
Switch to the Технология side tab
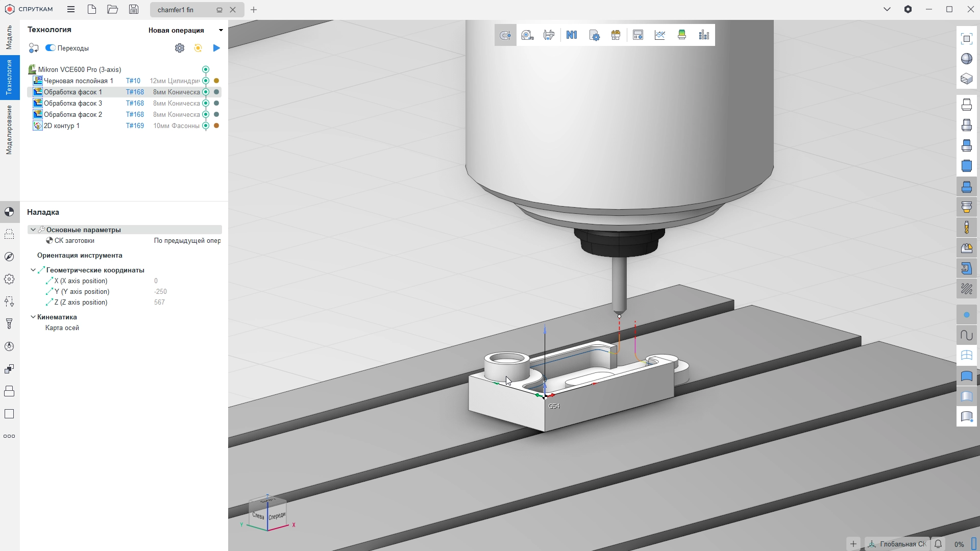click(9, 77)
